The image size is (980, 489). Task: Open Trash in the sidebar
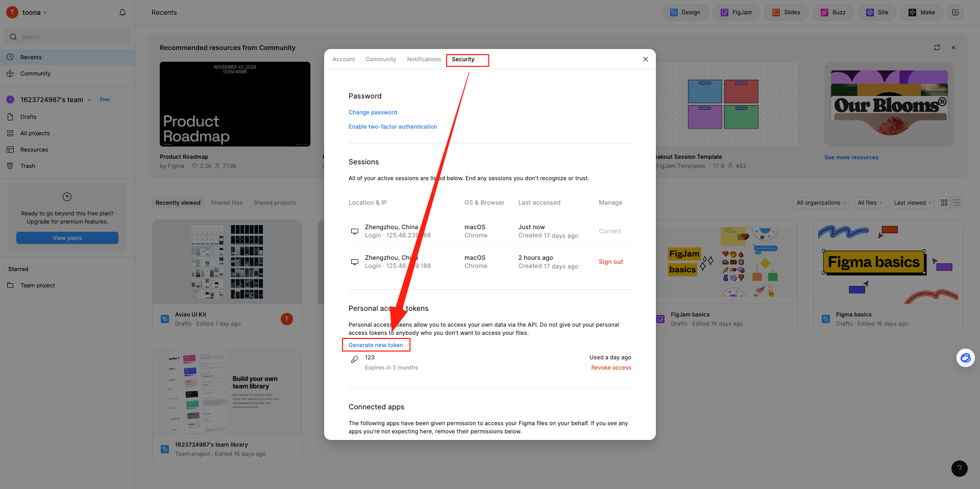[x=28, y=166]
